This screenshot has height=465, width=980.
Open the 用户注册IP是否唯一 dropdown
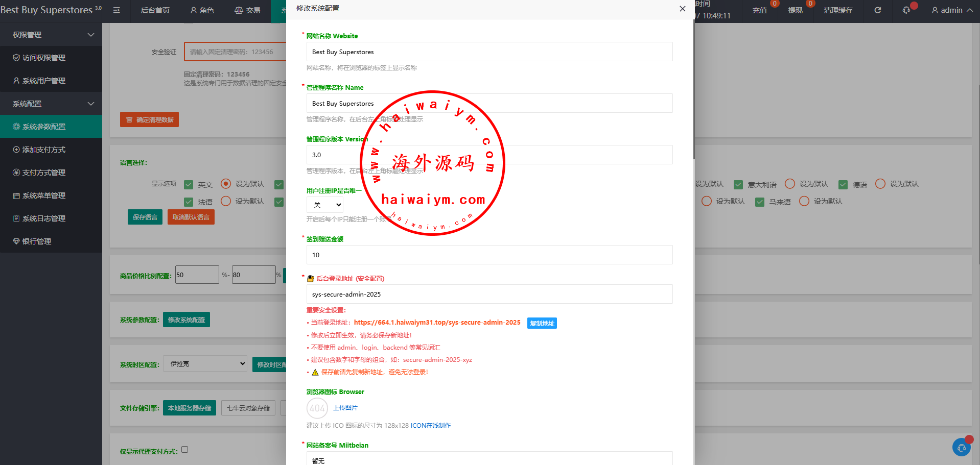[325, 205]
